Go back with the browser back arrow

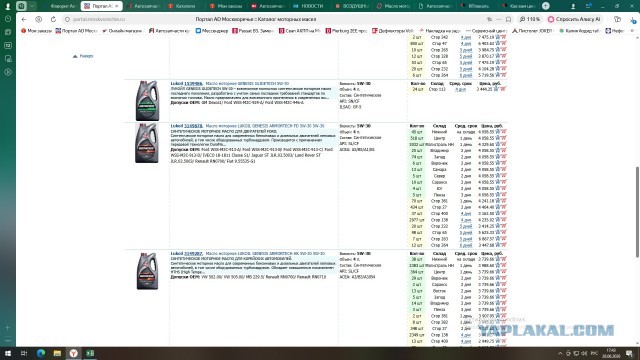pyautogui.click(x=24, y=19)
